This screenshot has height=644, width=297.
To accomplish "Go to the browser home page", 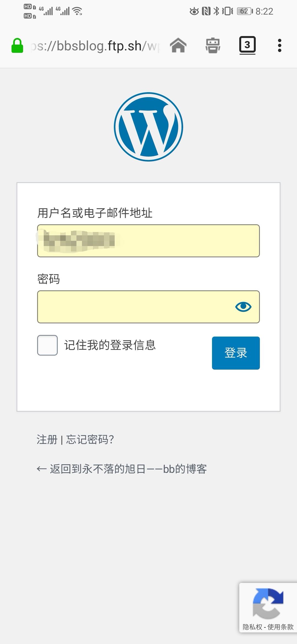I will tap(178, 45).
